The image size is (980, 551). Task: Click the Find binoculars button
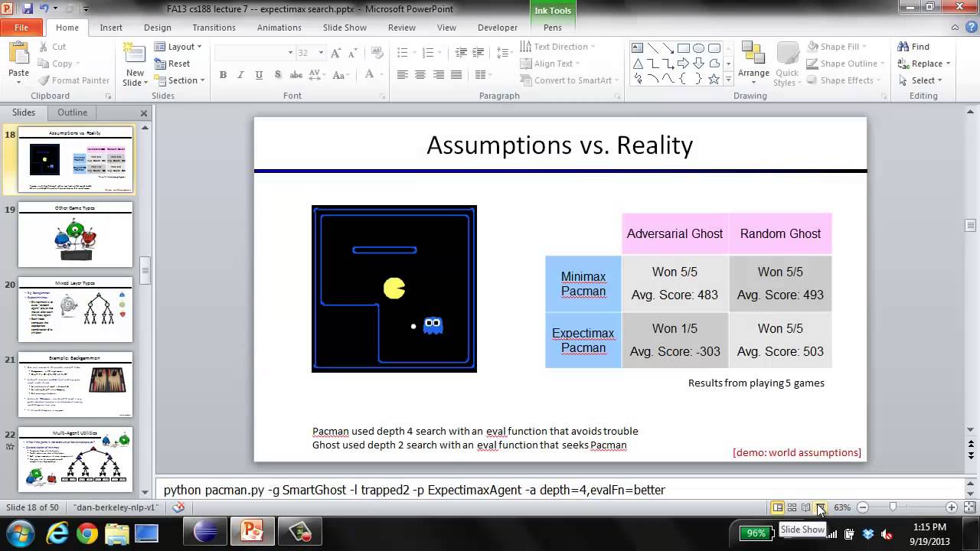(x=913, y=47)
